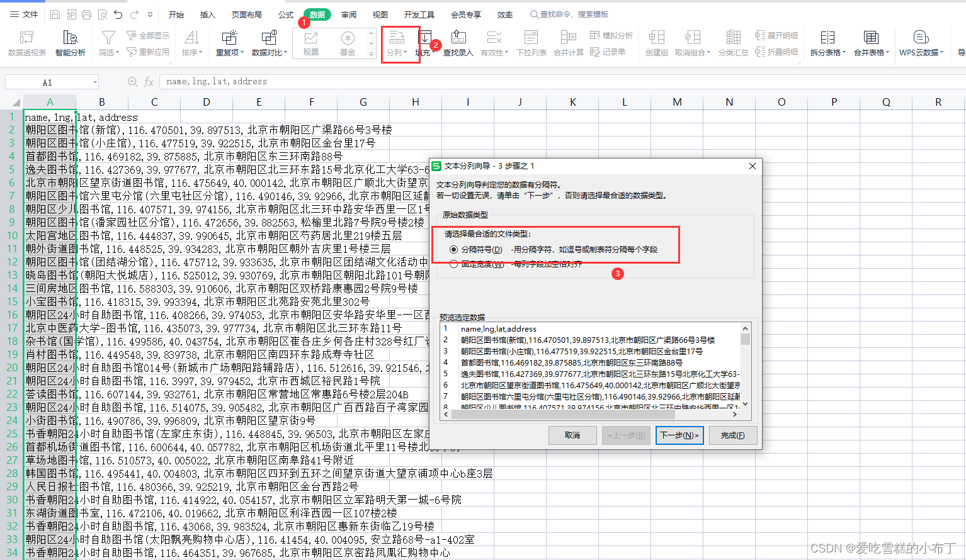The height and width of the screenshot is (560, 966).
Task: Open the 数据透视表 pivot table tool
Action: [x=27, y=44]
